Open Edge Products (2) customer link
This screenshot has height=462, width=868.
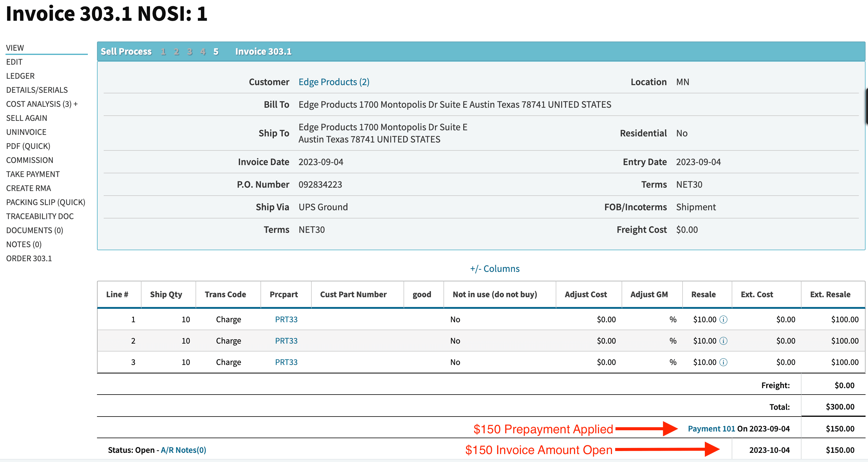click(x=334, y=82)
